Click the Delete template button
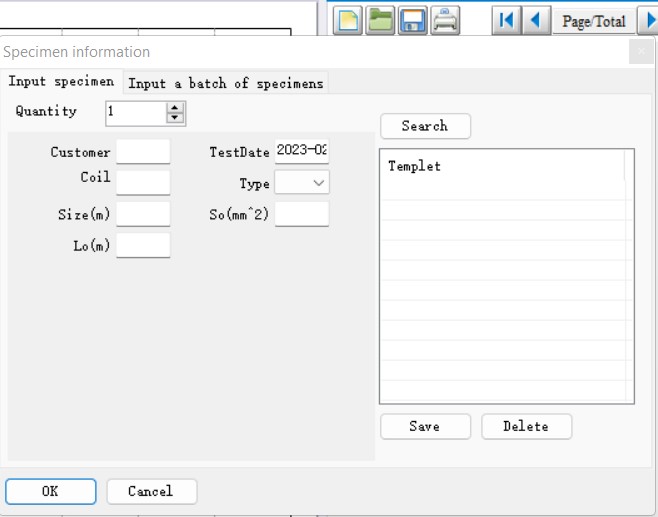 (x=526, y=426)
